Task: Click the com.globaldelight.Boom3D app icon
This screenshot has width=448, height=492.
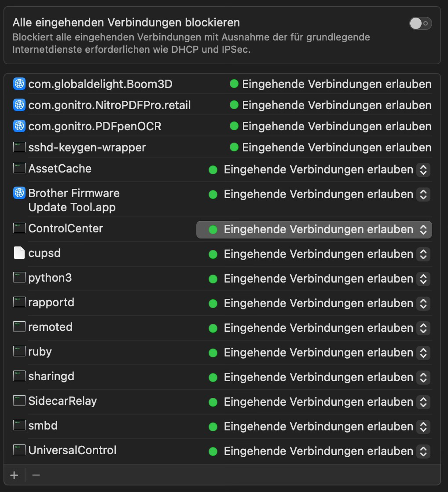Action: click(19, 84)
